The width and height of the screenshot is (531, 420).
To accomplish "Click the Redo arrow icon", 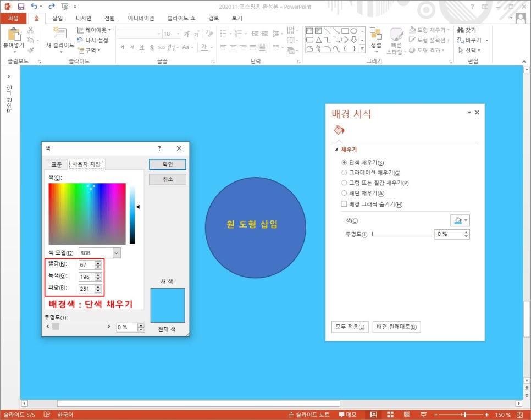I will [x=52, y=6].
